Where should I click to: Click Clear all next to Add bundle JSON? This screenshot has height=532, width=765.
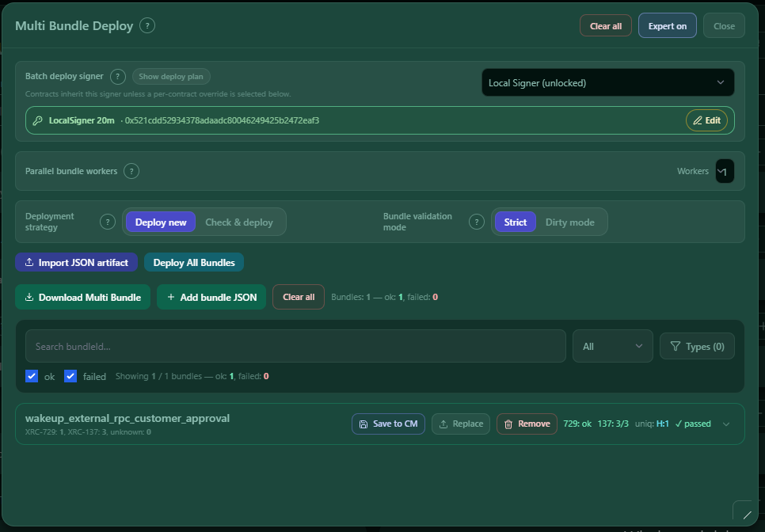299,297
